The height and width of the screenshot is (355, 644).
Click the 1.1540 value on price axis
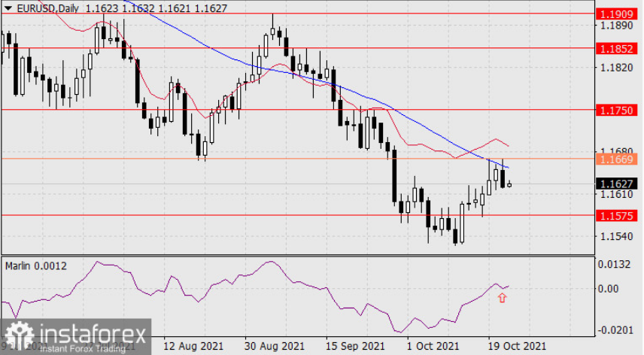[x=616, y=236]
